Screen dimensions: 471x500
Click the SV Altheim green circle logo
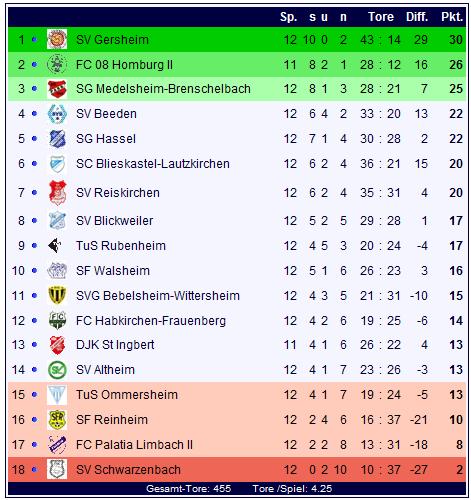pyautogui.click(x=57, y=370)
